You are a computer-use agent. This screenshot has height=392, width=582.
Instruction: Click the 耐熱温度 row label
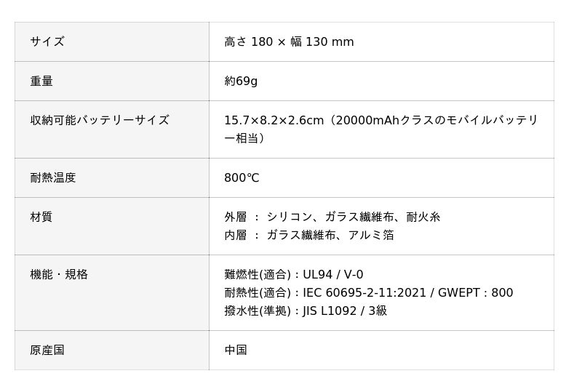coord(53,178)
